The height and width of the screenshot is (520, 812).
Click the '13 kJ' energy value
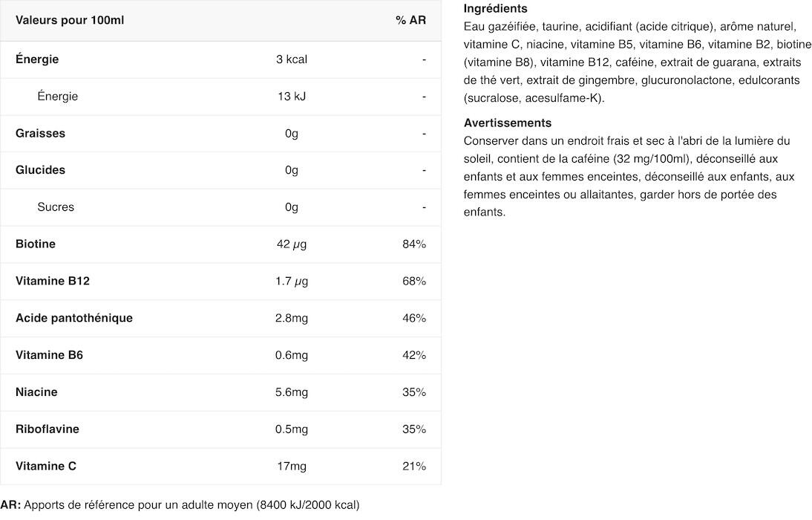[292, 97]
